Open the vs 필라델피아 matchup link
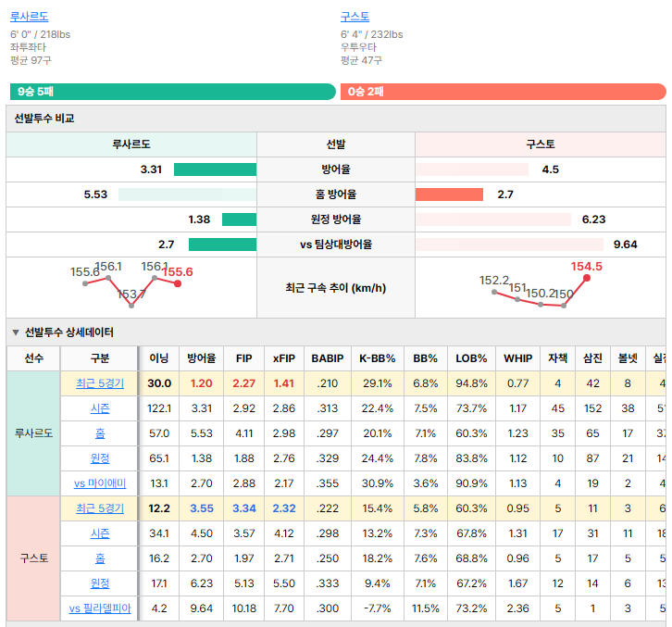672x627 pixels. coord(100,608)
